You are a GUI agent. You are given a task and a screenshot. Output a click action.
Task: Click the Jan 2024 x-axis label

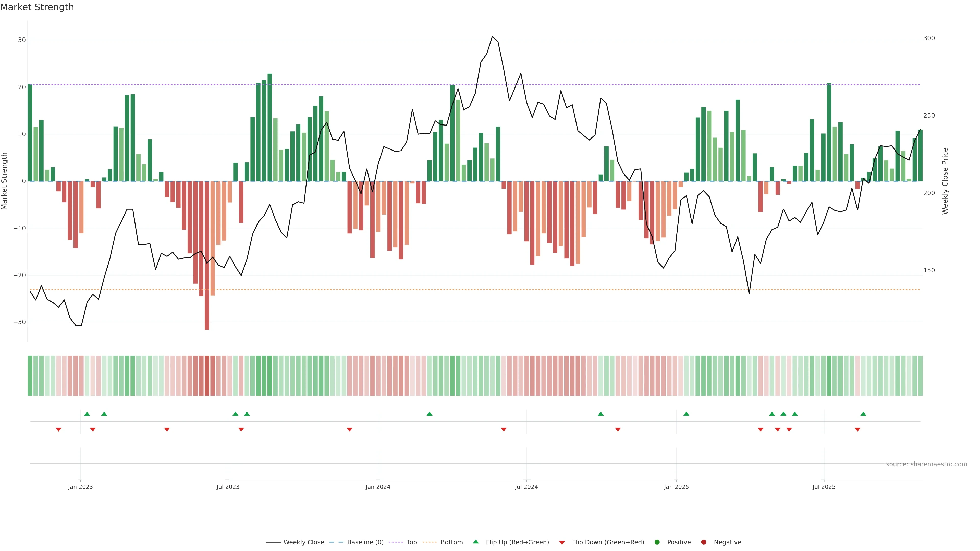(378, 487)
